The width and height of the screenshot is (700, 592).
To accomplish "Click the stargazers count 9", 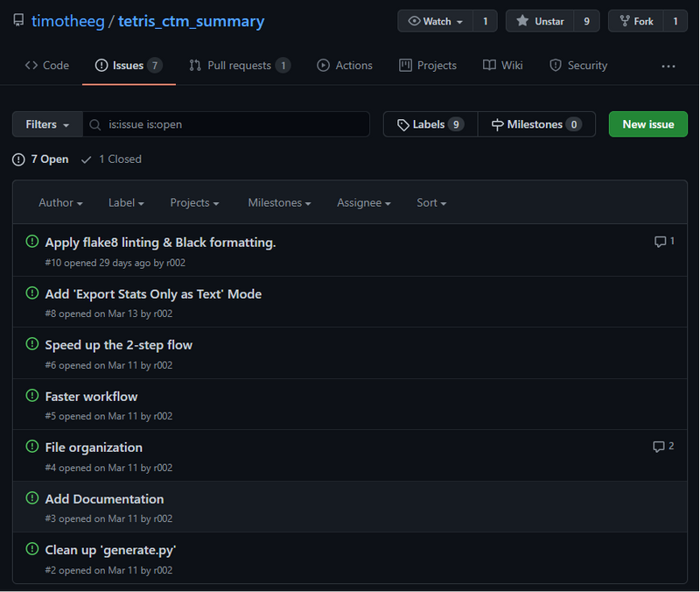I will (x=586, y=21).
